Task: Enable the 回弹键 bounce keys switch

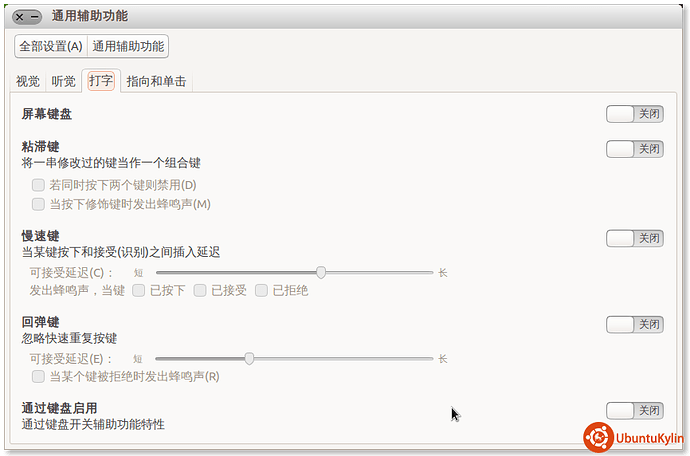Action: pyautogui.click(x=634, y=324)
